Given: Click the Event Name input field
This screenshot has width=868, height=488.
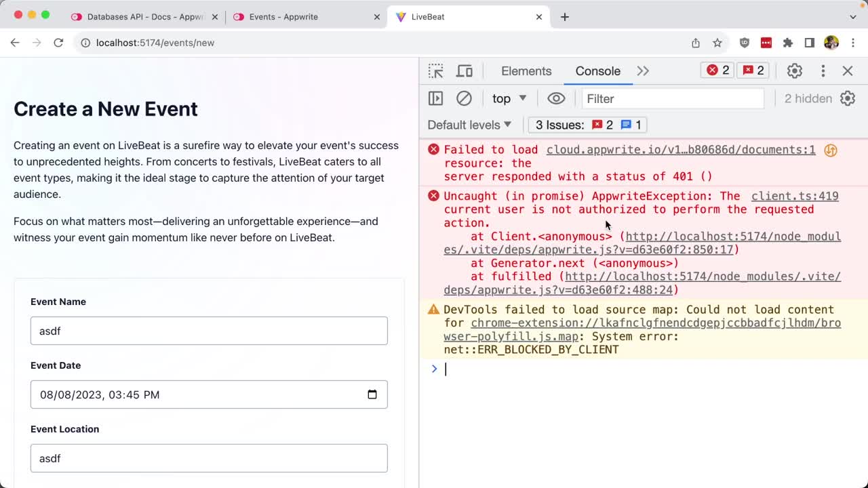Looking at the screenshot, I should click(x=209, y=331).
